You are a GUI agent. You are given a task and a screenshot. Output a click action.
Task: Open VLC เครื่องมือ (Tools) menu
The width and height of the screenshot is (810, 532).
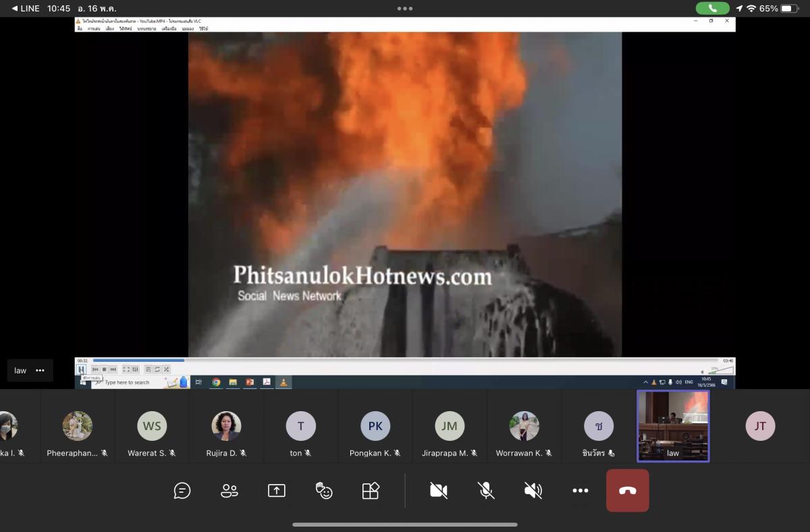(169, 29)
